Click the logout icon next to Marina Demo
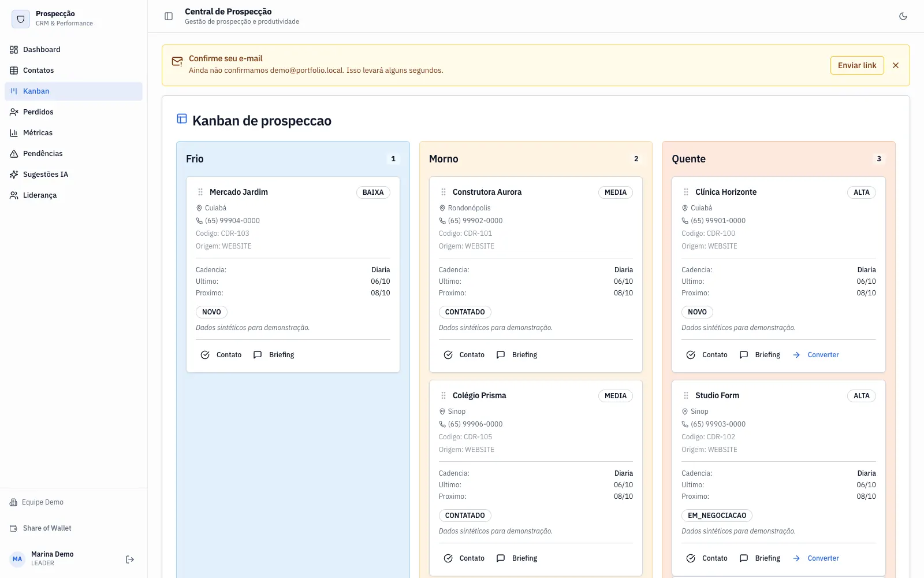 [x=130, y=560]
